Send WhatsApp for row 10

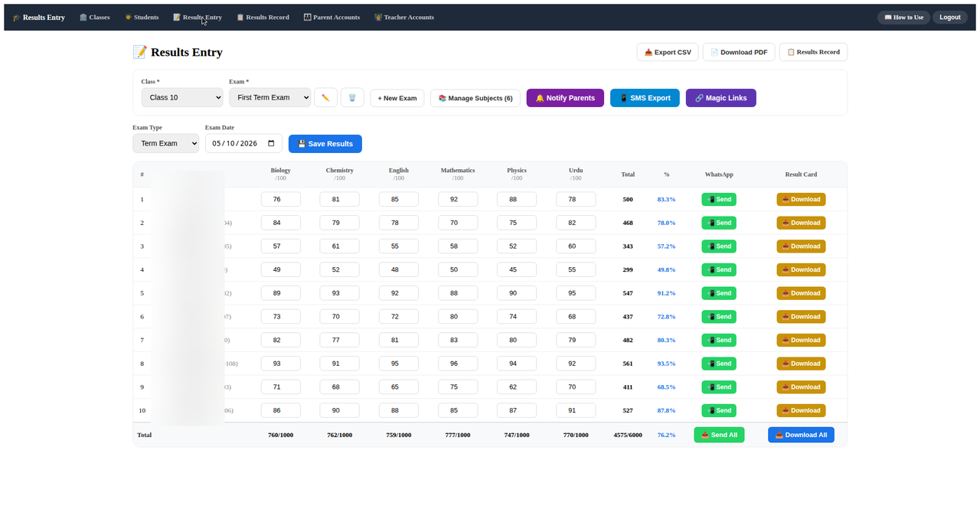(x=719, y=410)
